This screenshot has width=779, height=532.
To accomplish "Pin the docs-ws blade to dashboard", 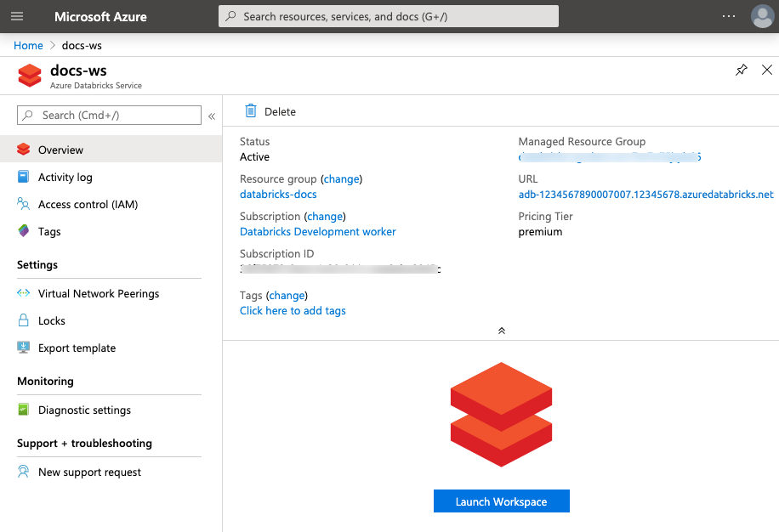I will [742, 71].
